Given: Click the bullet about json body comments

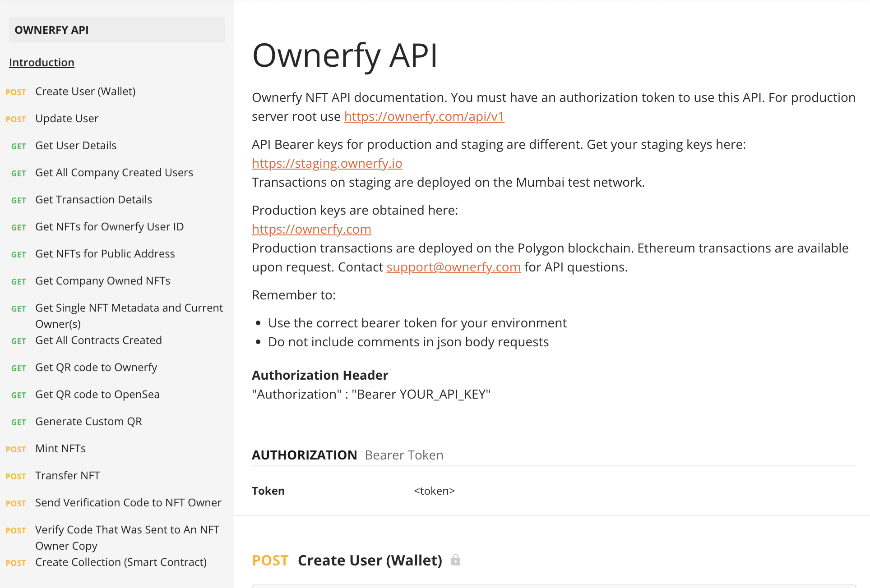Looking at the screenshot, I should [408, 342].
